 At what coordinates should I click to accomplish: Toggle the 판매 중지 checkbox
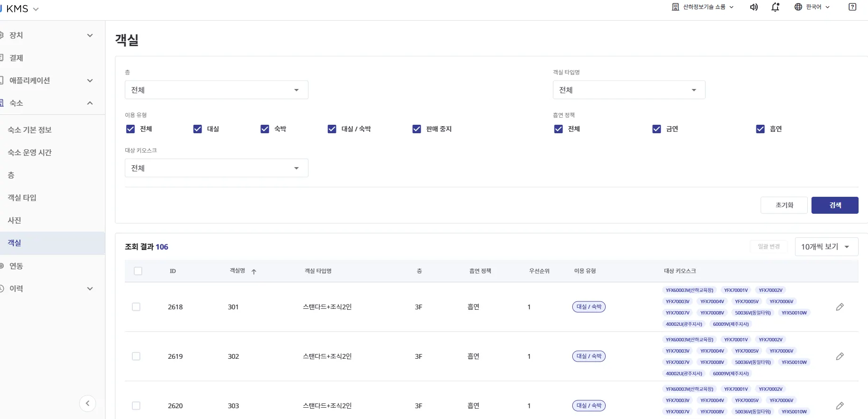click(417, 129)
